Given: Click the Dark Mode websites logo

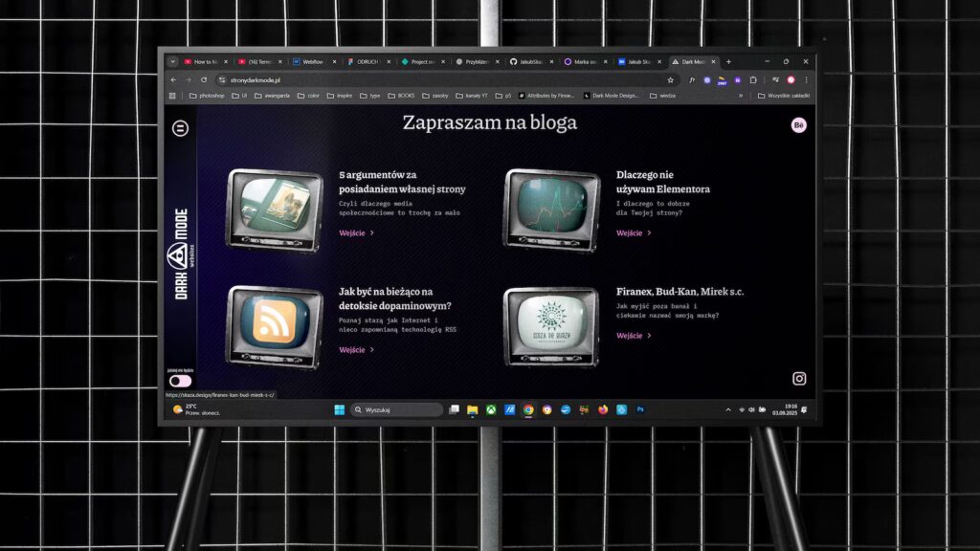Looking at the screenshot, I should [x=179, y=254].
